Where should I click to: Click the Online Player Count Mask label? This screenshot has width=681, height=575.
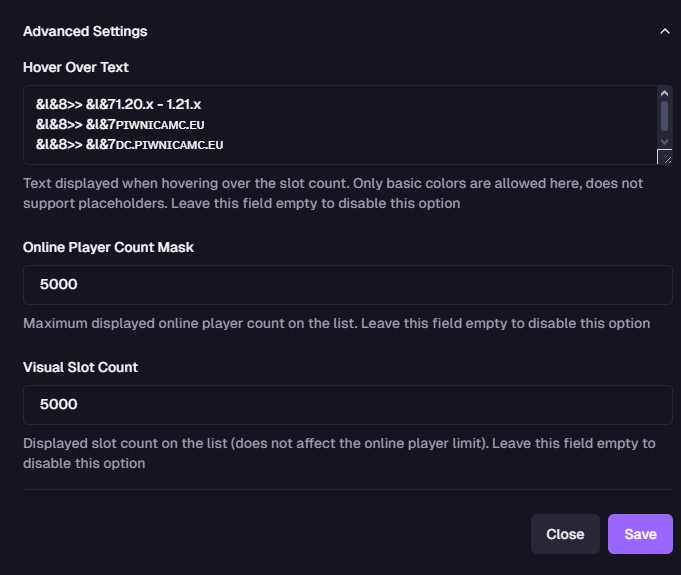(108, 247)
